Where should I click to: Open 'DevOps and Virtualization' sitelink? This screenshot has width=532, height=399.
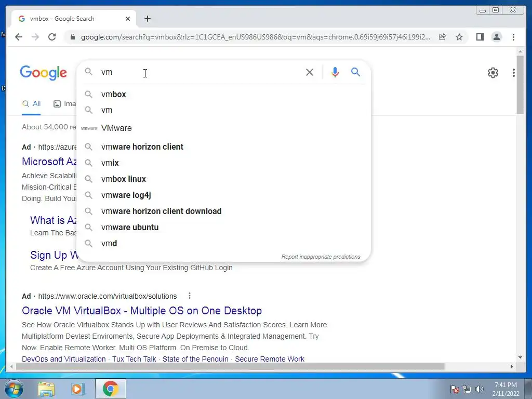[64, 359]
